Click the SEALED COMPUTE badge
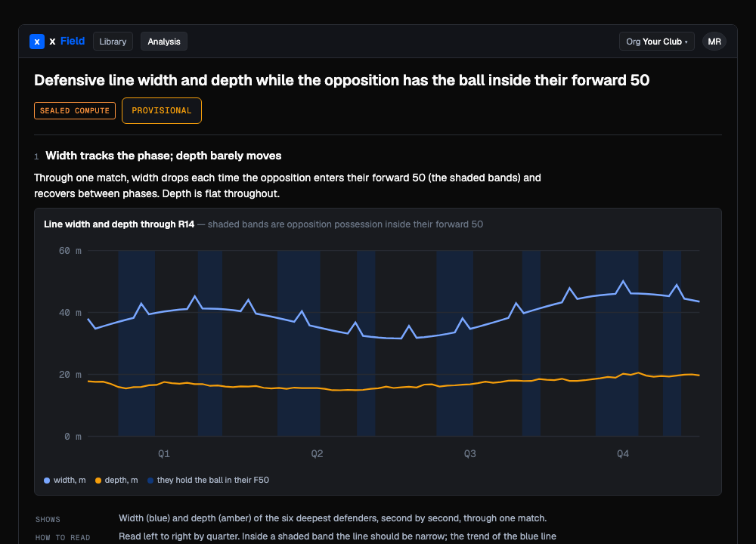 click(x=75, y=111)
